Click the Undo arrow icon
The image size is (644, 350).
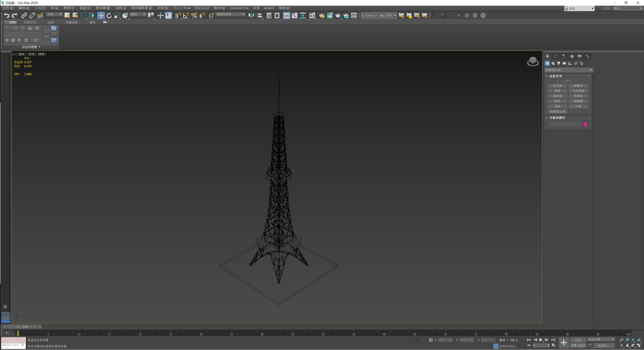[x=7, y=15]
